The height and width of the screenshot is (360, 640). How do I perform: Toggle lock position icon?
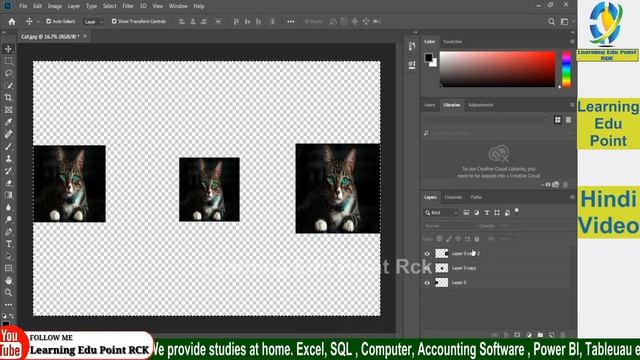(x=458, y=239)
